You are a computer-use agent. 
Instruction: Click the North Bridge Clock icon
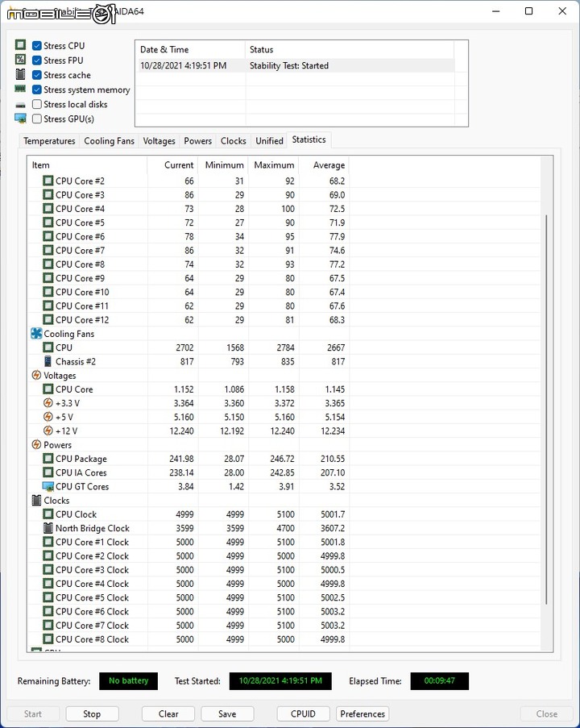coord(48,528)
